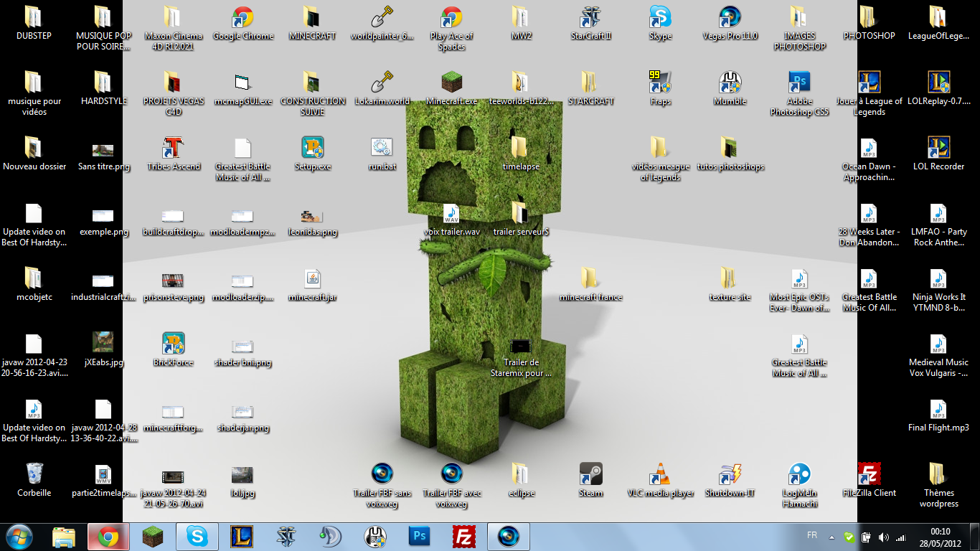Select the Medieval Music Vox Vulgaris mp3

click(938, 355)
